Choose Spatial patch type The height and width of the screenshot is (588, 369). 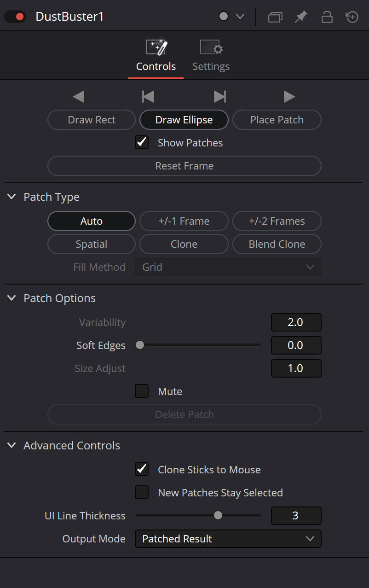pyautogui.click(x=92, y=244)
